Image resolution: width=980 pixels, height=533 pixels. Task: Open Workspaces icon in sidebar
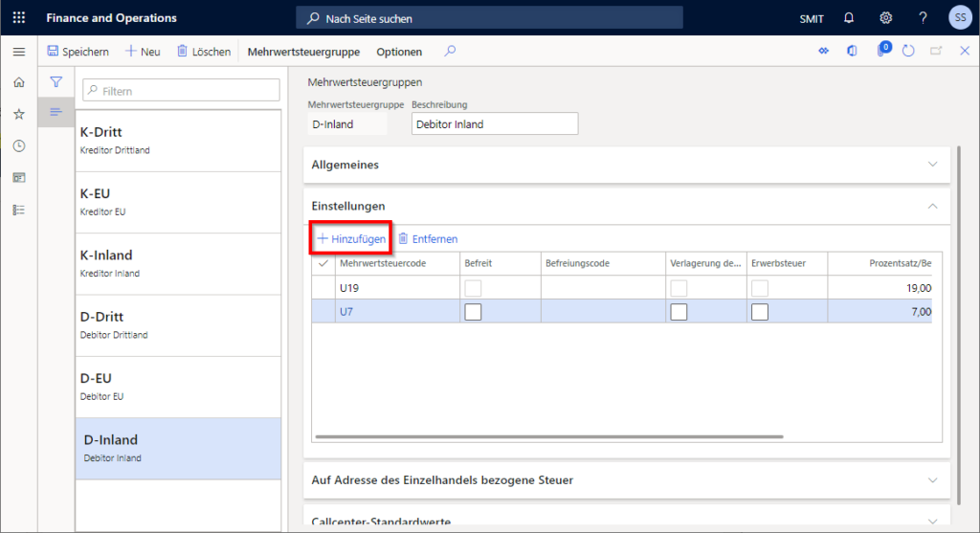coord(19,177)
